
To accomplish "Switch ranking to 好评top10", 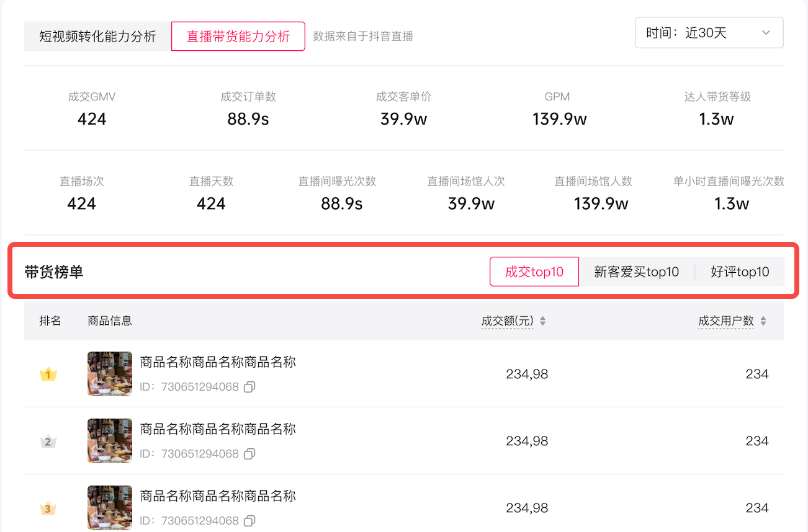I will [740, 272].
